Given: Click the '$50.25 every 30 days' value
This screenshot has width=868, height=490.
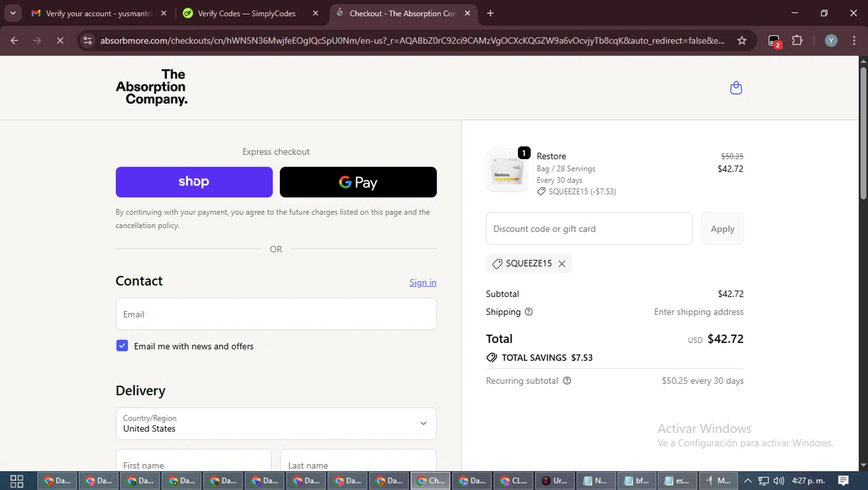Looking at the screenshot, I should [703, 381].
